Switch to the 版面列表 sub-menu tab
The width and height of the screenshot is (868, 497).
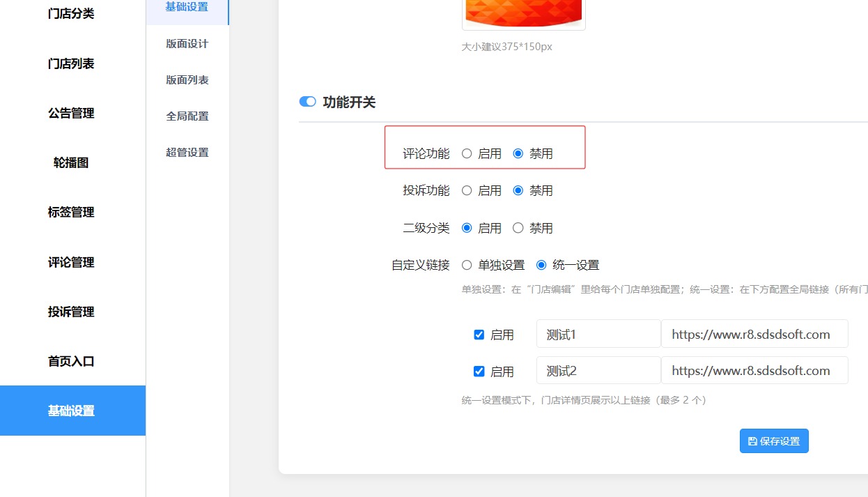click(187, 80)
